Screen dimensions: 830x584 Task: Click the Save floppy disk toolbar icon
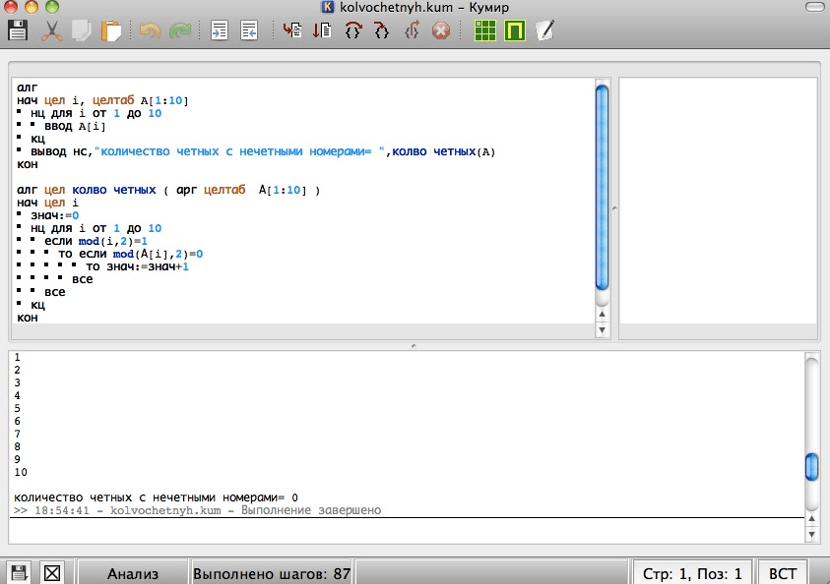tap(18, 31)
